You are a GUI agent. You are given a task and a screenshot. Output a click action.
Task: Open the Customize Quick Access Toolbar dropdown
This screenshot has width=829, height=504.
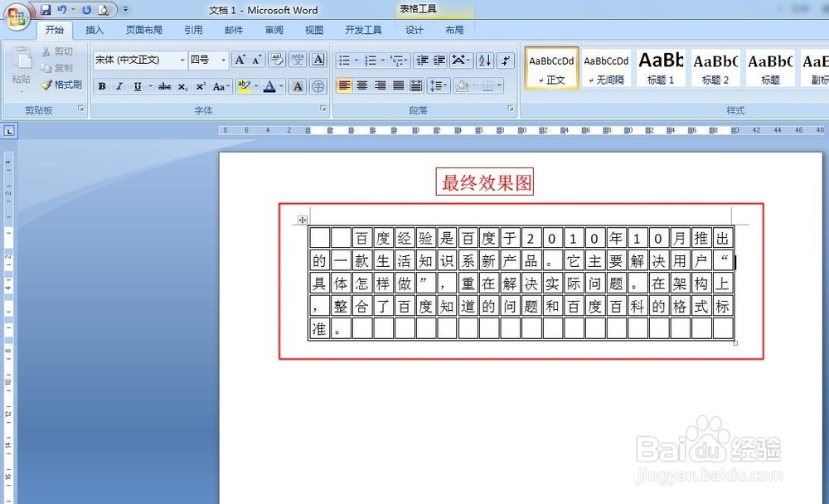tap(126, 9)
